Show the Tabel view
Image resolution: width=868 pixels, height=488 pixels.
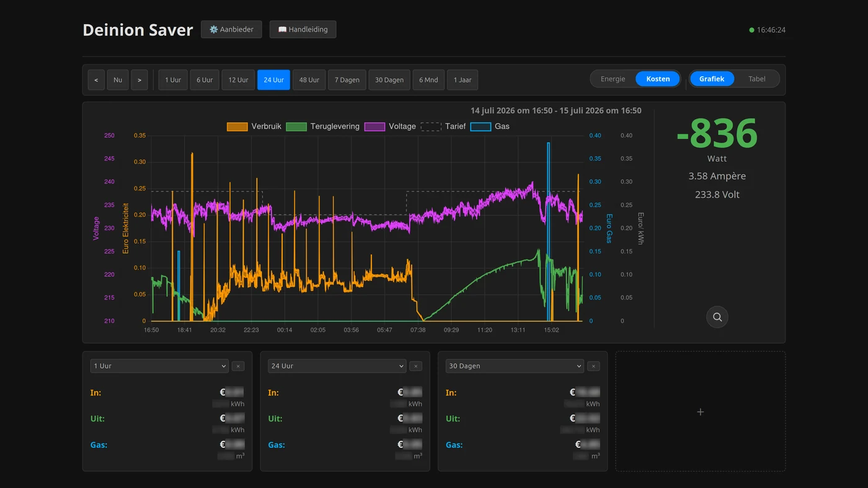click(x=757, y=79)
